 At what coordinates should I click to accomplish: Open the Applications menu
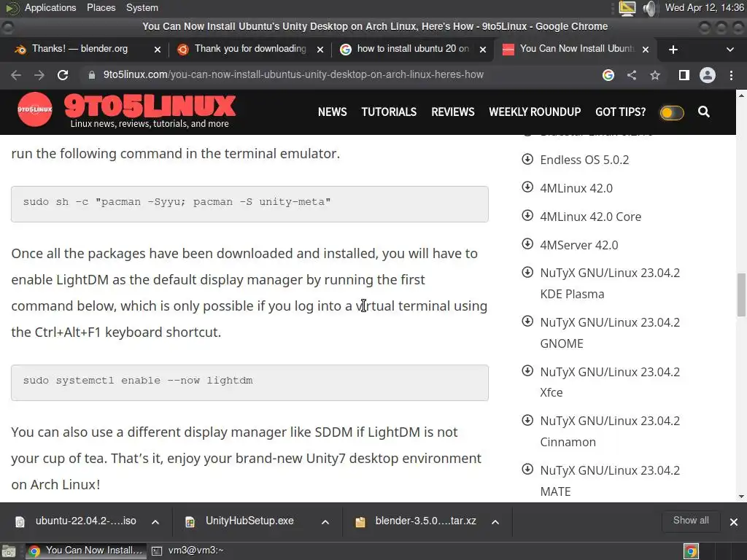50,7
